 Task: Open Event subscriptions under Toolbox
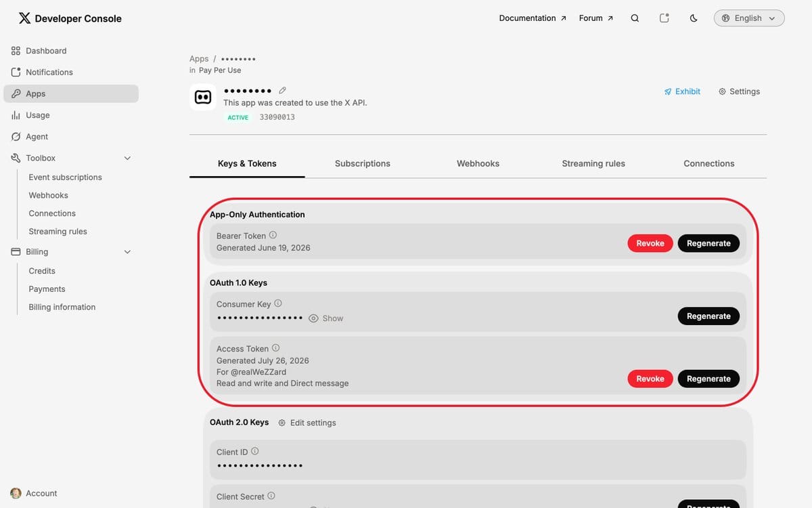pyautogui.click(x=65, y=177)
